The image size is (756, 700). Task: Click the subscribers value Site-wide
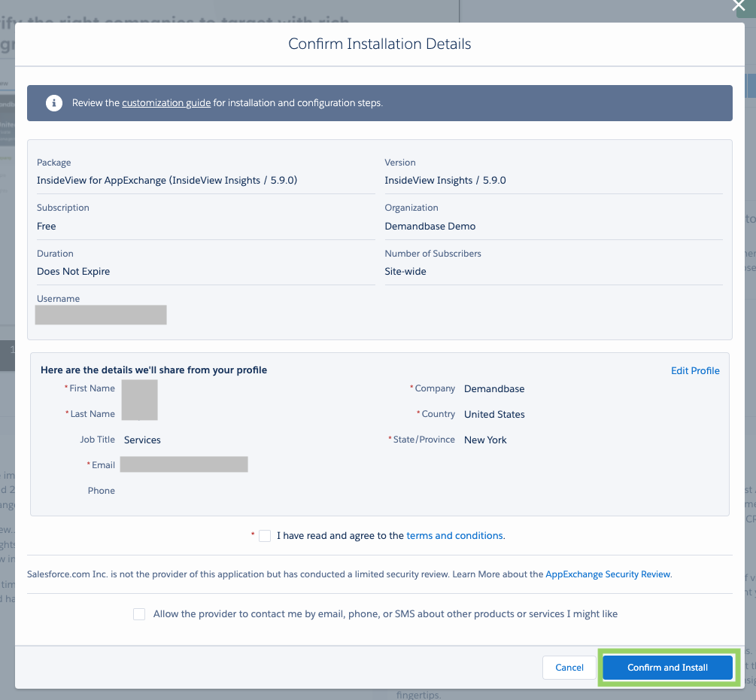(x=405, y=272)
